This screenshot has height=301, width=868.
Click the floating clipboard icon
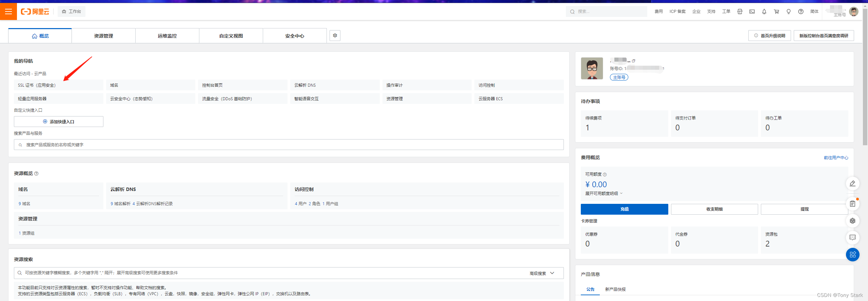(852, 204)
